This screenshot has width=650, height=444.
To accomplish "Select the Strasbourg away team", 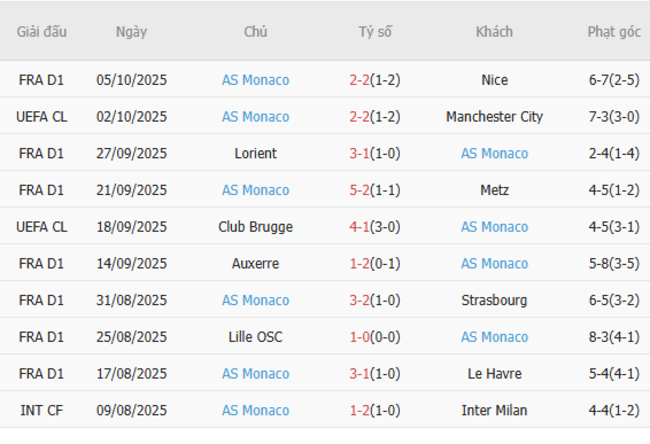I will click(x=494, y=300).
